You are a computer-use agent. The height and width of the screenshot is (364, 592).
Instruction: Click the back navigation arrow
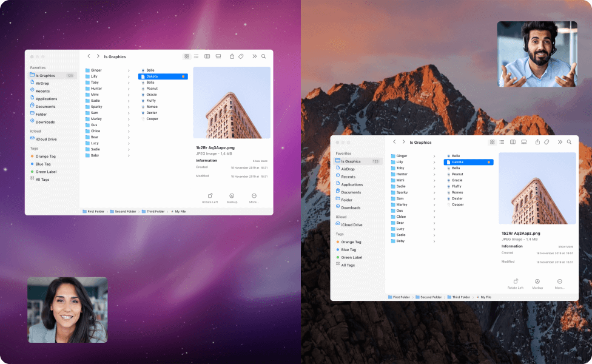(89, 56)
